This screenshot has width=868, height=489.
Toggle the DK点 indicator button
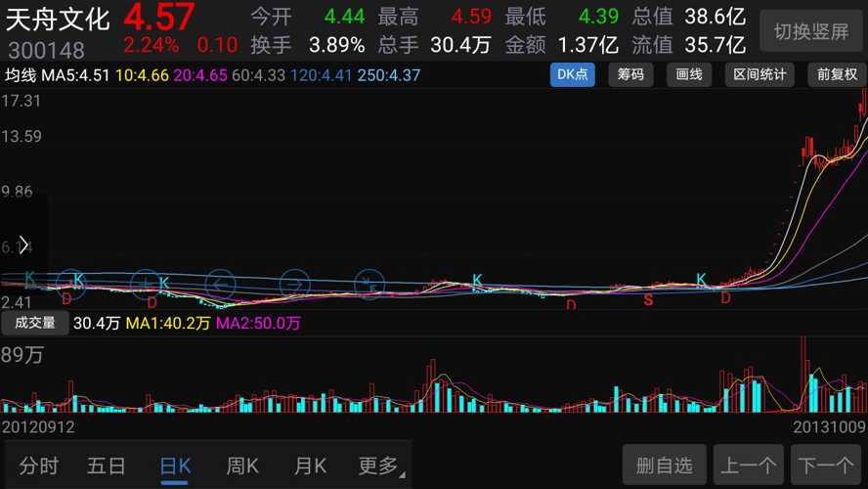[573, 74]
